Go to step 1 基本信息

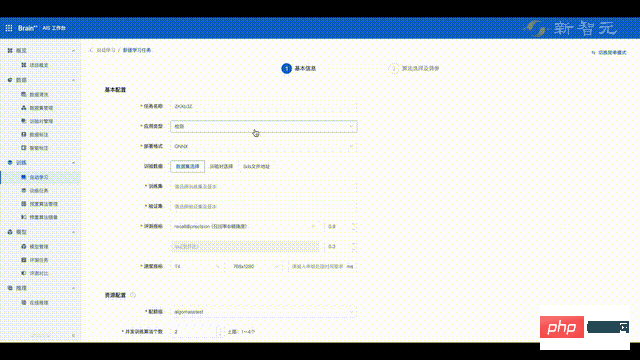coord(299,69)
